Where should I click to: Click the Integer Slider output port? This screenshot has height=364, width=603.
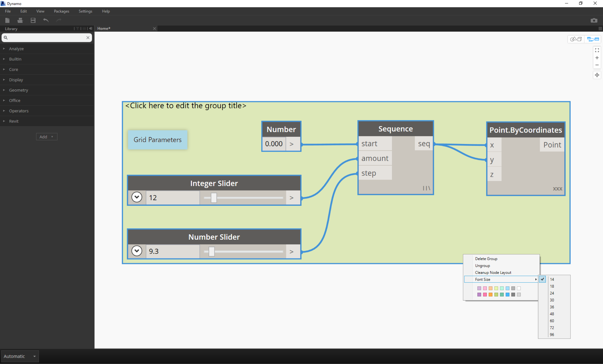tap(293, 198)
